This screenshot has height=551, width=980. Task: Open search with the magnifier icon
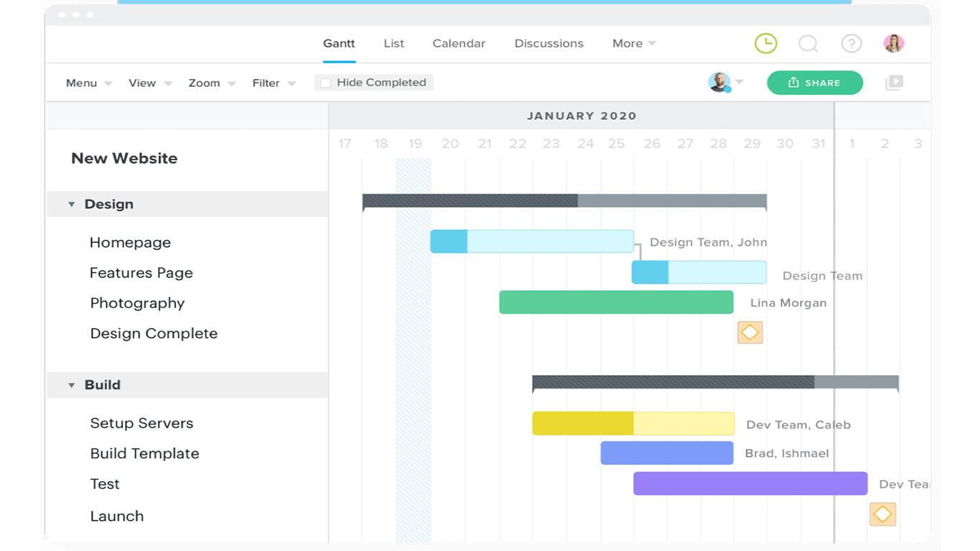(808, 44)
